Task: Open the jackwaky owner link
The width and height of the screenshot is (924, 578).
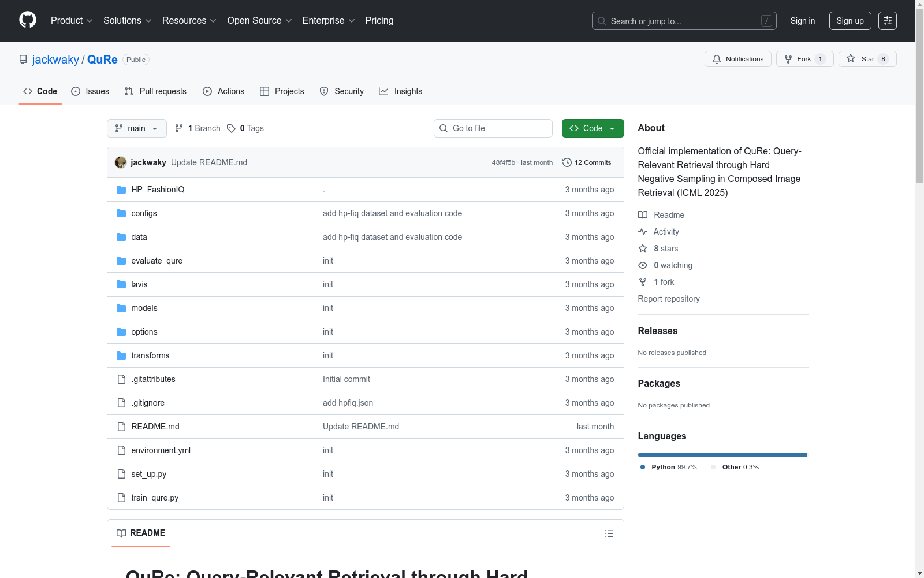Action: (x=55, y=60)
